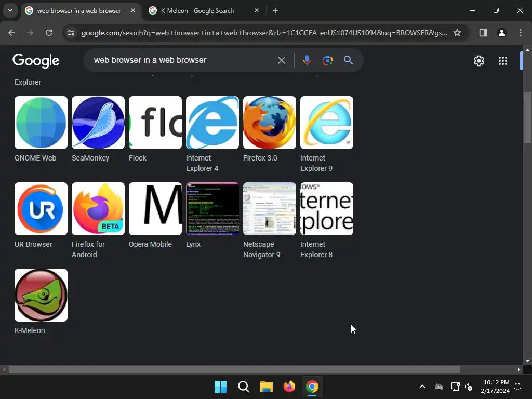Go back one page in Chrome
The height and width of the screenshot is (399, 532).
click(11, 33)
